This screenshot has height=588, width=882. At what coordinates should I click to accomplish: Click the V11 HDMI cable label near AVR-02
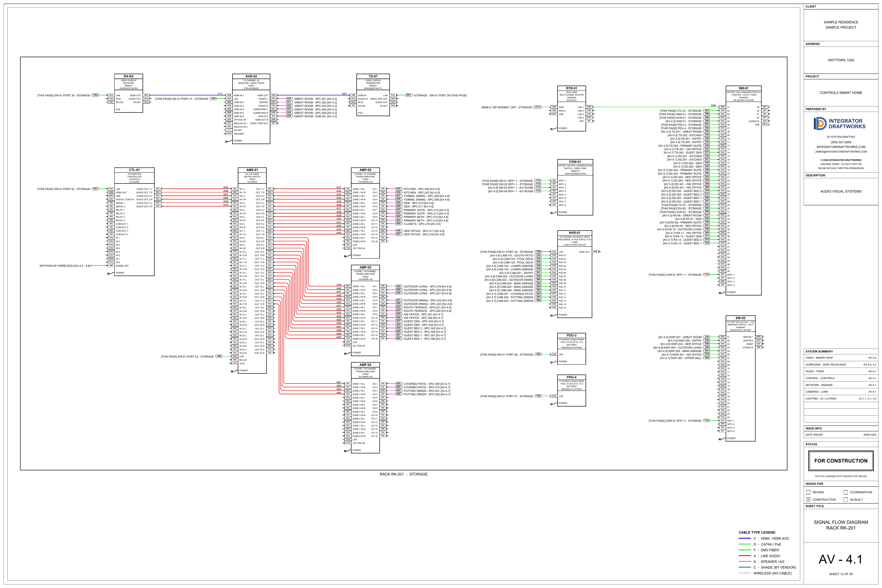(220, 94)
